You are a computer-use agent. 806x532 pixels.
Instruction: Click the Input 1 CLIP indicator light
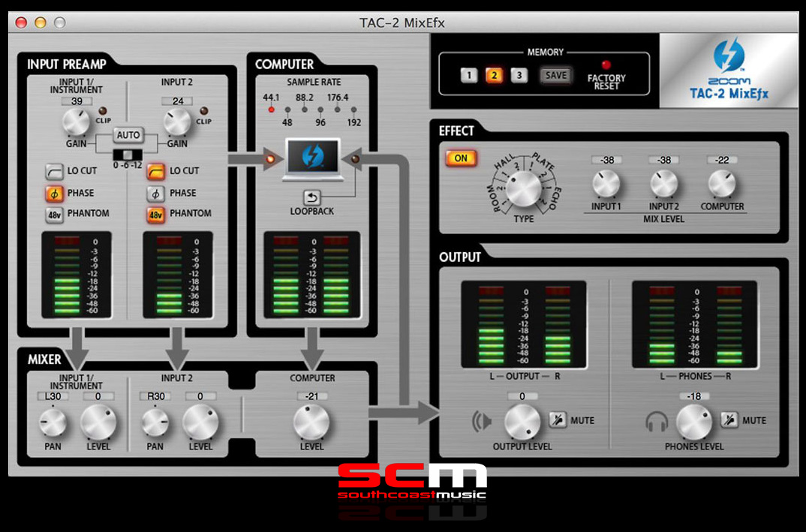coord(102,111)
